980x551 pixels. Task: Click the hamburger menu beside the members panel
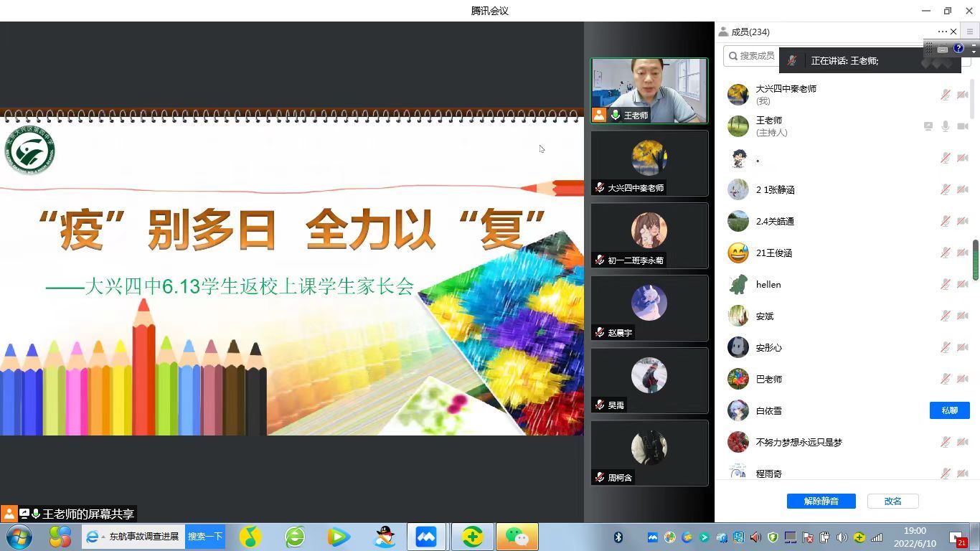click(970, 32)
